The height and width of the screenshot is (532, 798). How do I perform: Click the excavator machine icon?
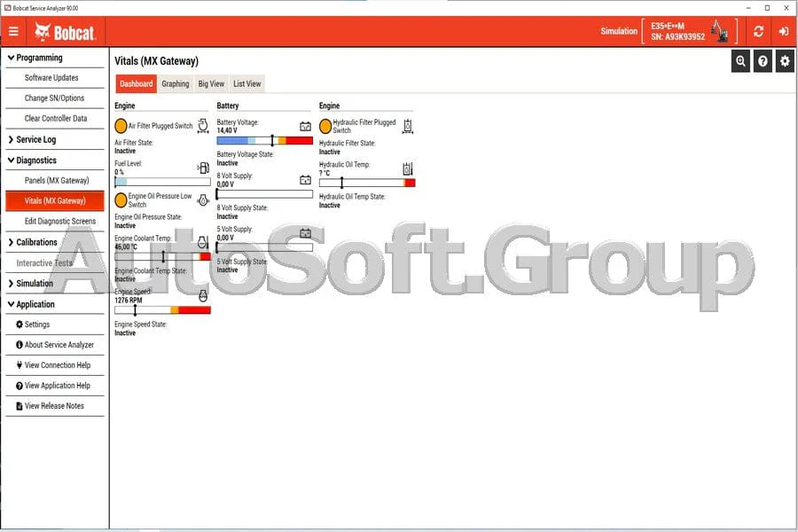(720, 31)
